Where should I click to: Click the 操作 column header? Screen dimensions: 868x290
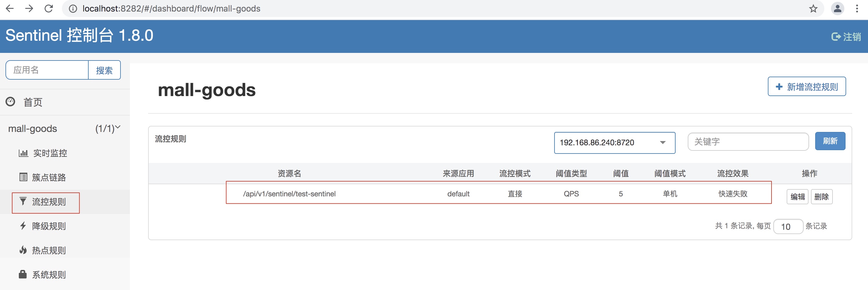point(809,174)
